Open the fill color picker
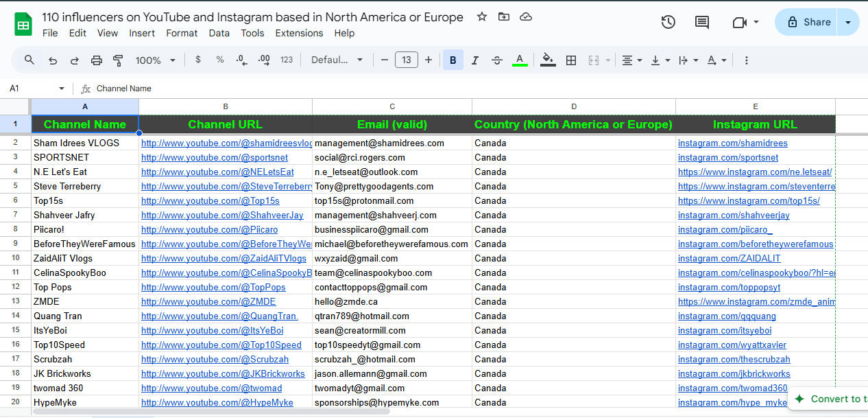 (x=548, y=60)
